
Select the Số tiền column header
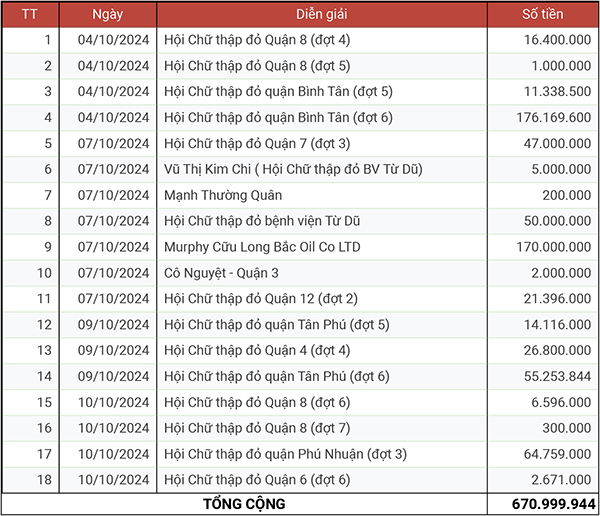click(543, 14)
